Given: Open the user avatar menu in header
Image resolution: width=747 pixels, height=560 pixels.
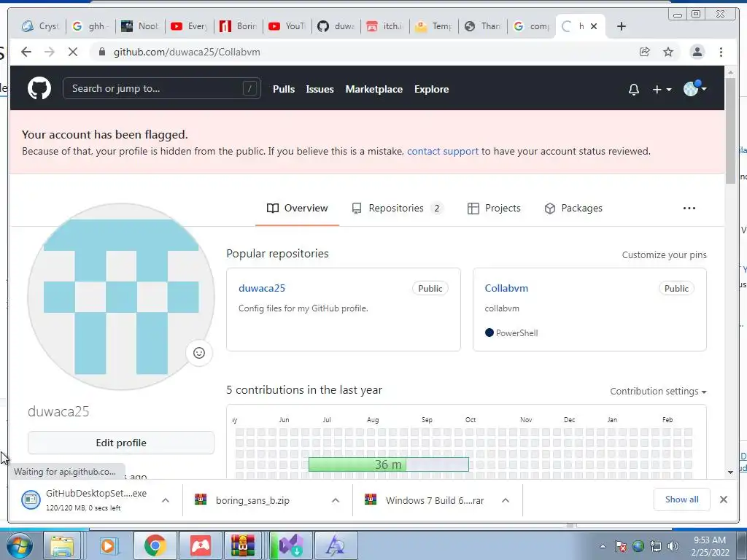Looking at the screenshot, I should [694, 88].
